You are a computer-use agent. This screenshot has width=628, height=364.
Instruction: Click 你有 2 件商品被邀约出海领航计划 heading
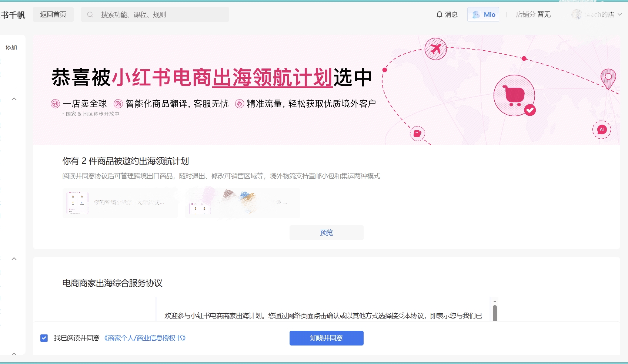(126, 161)
